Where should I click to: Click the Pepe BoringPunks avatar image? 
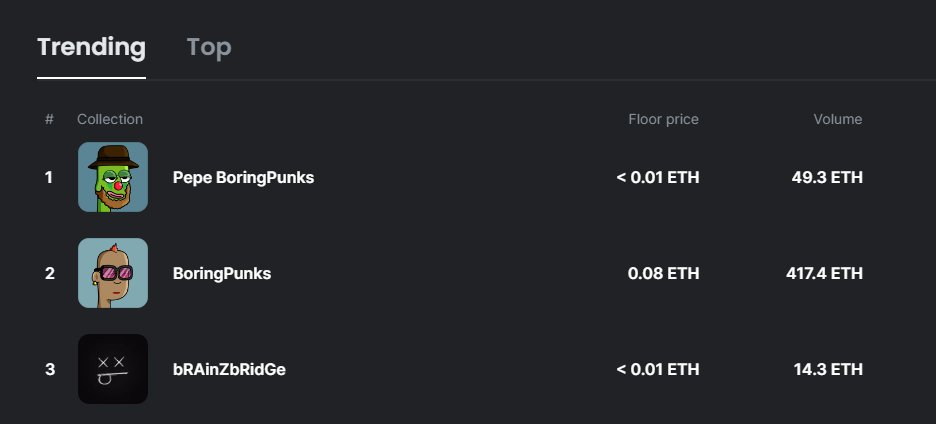point(113,177)
